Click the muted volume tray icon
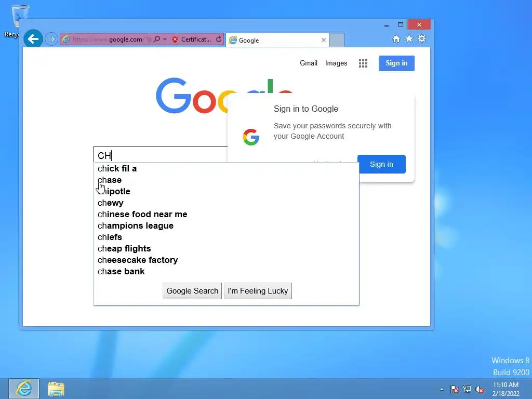Screen dimensions: 532x399 480,389
